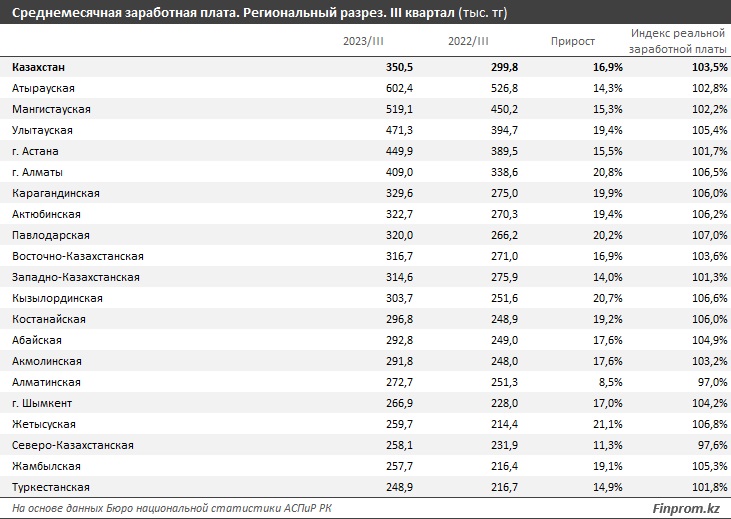
Task: Click the Западно-Казахстанская region name
Action: [x=76, y=277]
